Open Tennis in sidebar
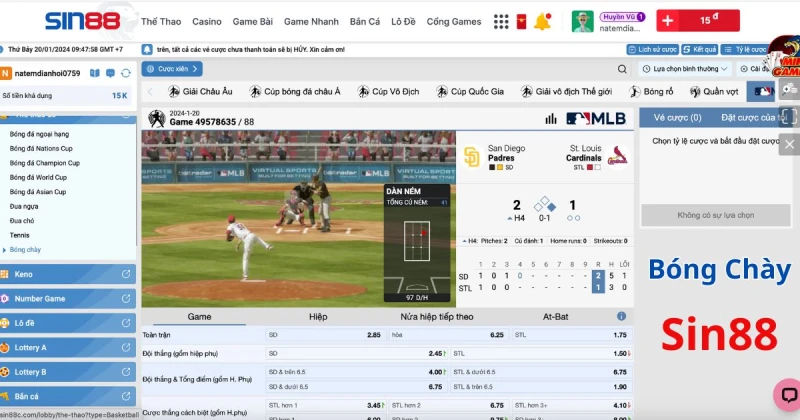 pyautogui.click(x=19, y=235)
